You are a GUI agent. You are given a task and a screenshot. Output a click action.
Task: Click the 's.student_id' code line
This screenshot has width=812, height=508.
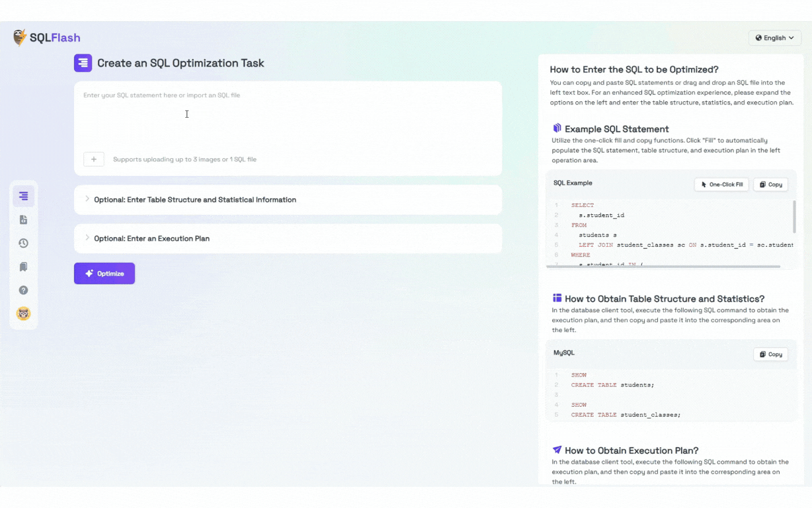coord(602,215)
